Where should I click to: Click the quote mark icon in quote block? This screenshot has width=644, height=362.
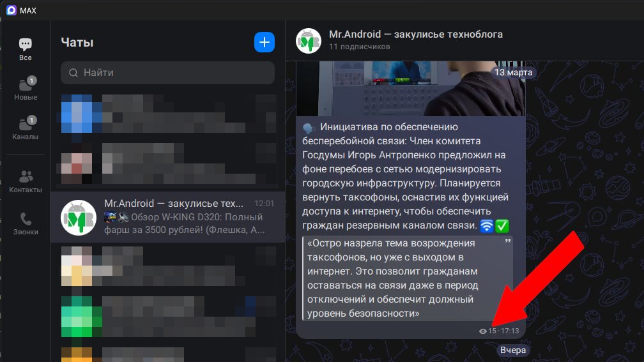point(508,242)
